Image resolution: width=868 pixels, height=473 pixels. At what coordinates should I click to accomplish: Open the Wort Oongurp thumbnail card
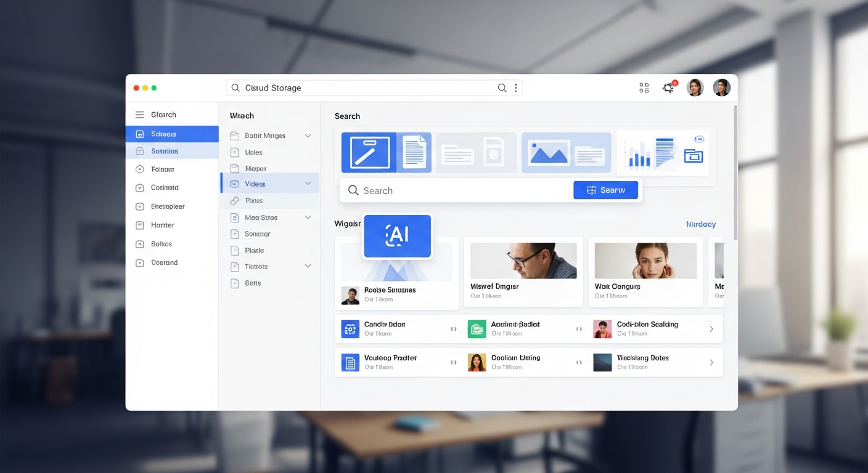click(645, 271)
